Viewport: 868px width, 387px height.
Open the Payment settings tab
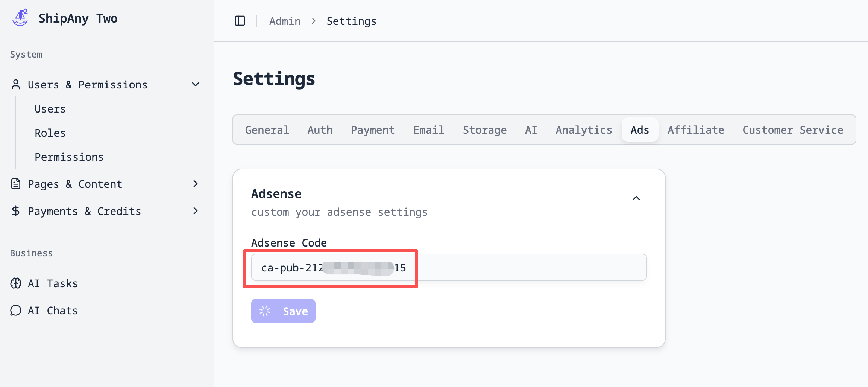[x=373, y=130]
